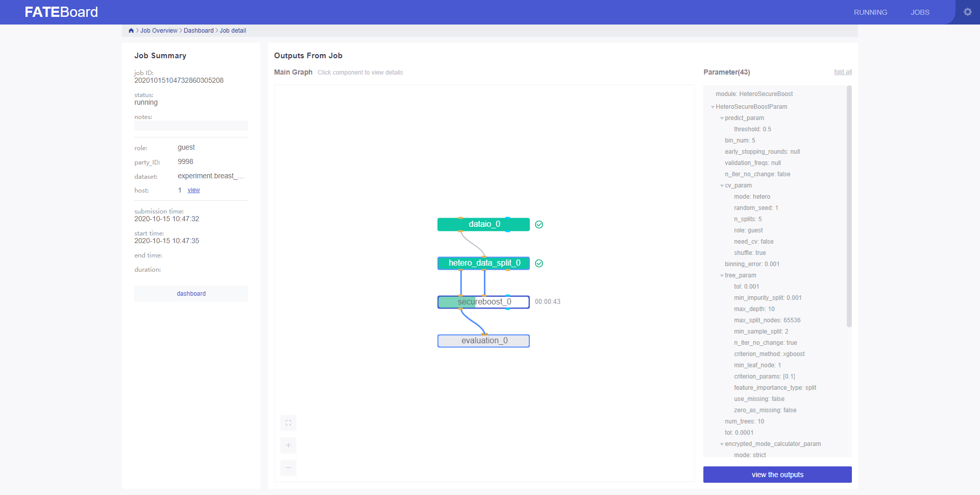Click min_leaf_node: 1 parameter
This screenshot has height=495, width=980.
(x=757, y=365)
